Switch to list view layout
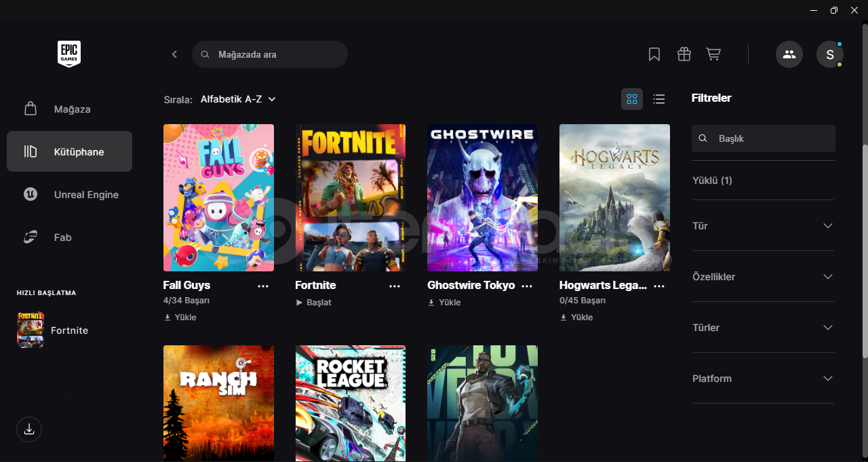 (658, 99)
